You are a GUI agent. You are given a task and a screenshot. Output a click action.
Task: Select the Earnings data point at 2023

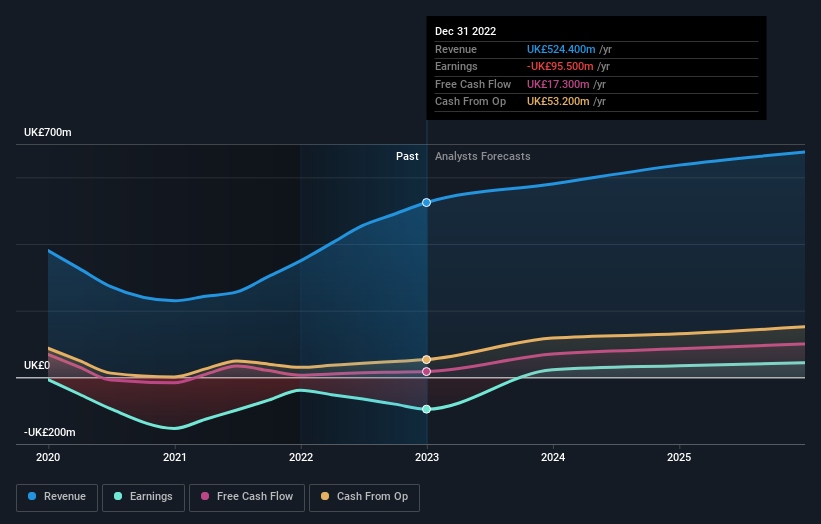coord(427,409)
